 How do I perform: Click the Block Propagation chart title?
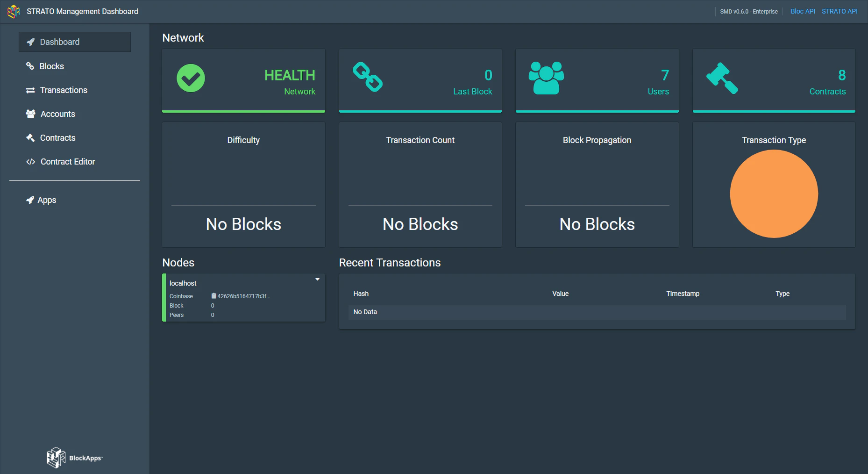click(x=597, y=140)
